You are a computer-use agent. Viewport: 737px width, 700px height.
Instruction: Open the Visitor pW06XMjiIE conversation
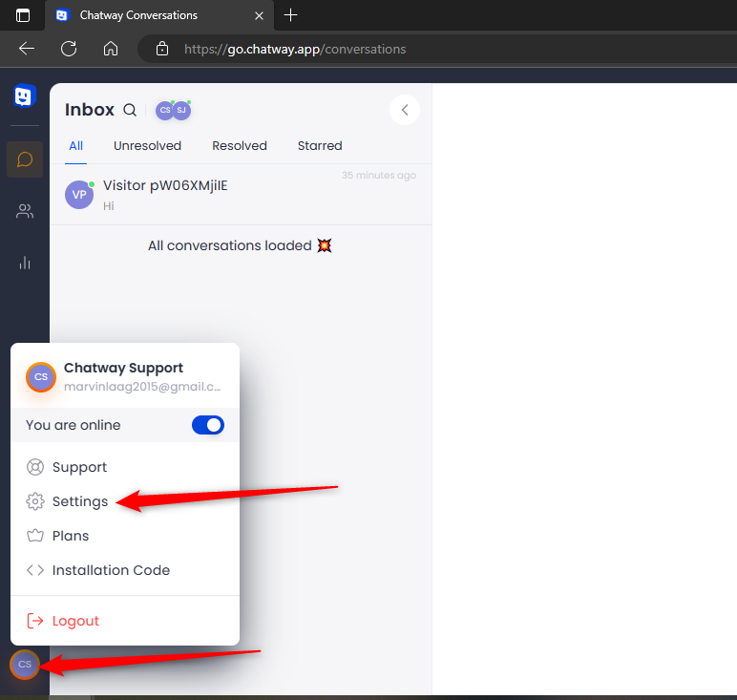point(241,195)
